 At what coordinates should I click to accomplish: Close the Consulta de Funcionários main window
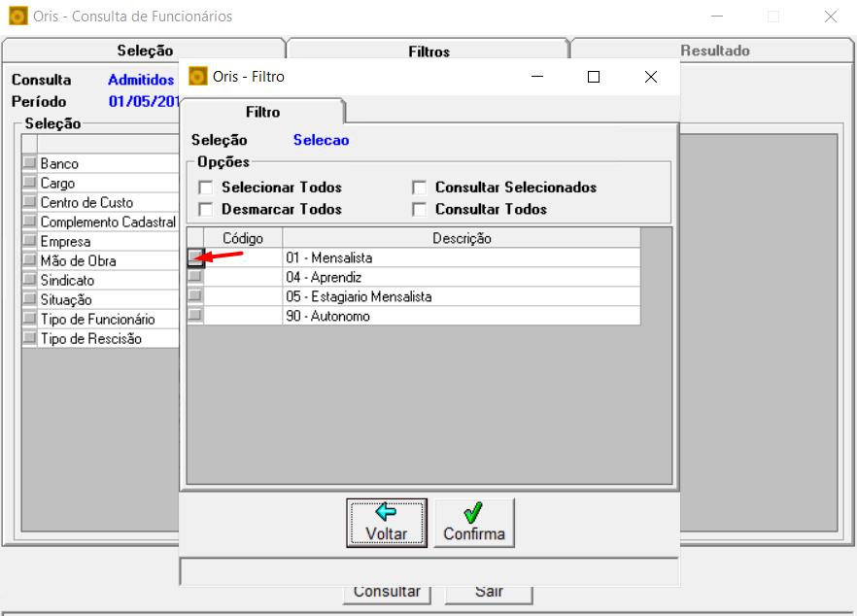(x=830, y=17)
